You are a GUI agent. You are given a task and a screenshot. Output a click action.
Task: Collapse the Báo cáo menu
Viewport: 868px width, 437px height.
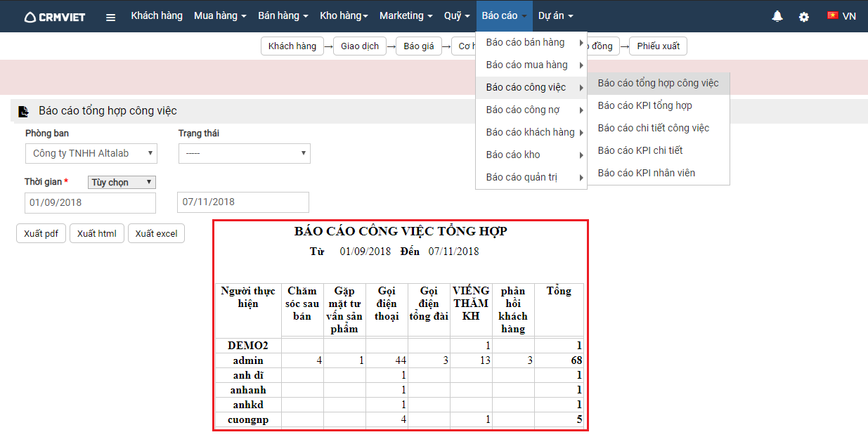click(x=504, y=15)
